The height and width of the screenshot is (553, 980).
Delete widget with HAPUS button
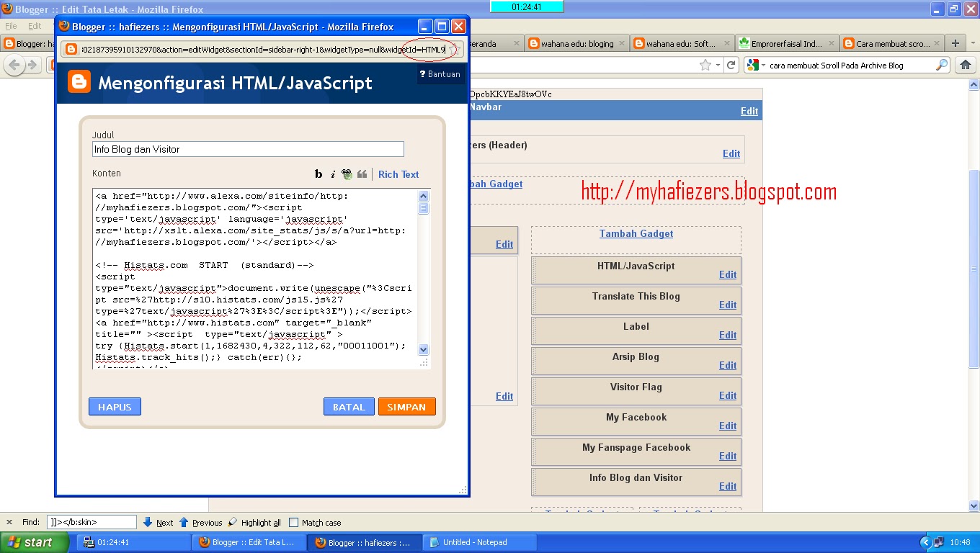click(115, 407)
